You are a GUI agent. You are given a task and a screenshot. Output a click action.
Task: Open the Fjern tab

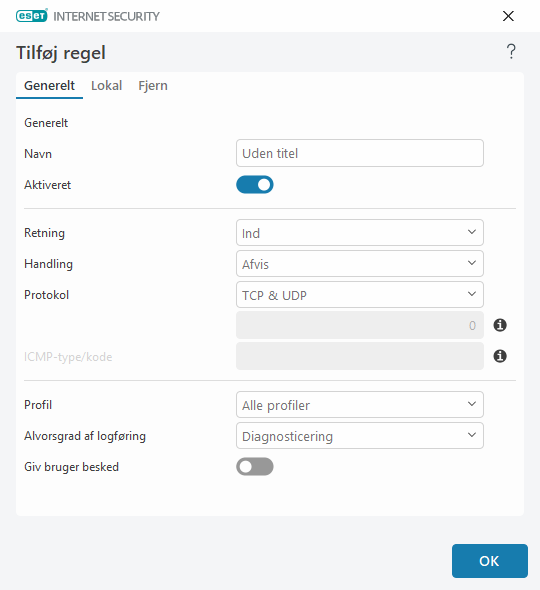pyautogui.click(x=153, y=86)
